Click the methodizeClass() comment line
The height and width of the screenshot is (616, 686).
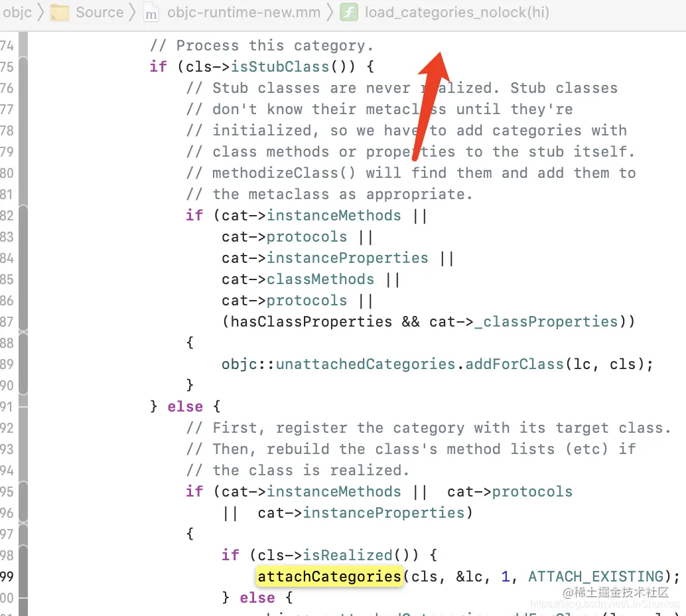pos(411,173)
